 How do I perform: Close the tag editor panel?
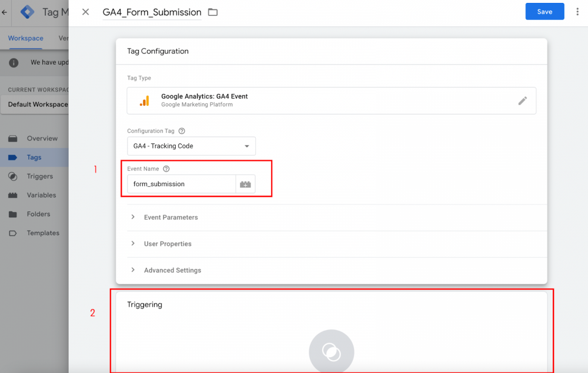[86, 12]
